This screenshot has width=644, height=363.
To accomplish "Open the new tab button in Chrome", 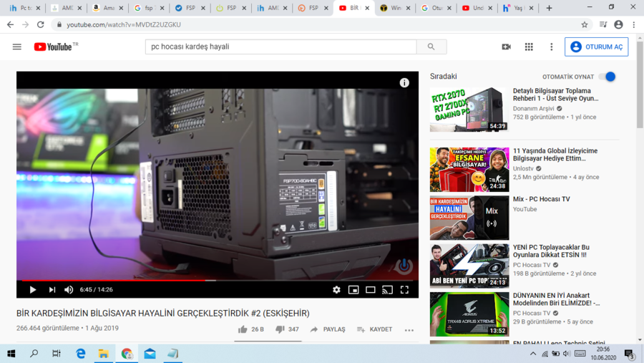I will (x=549, y=8).
